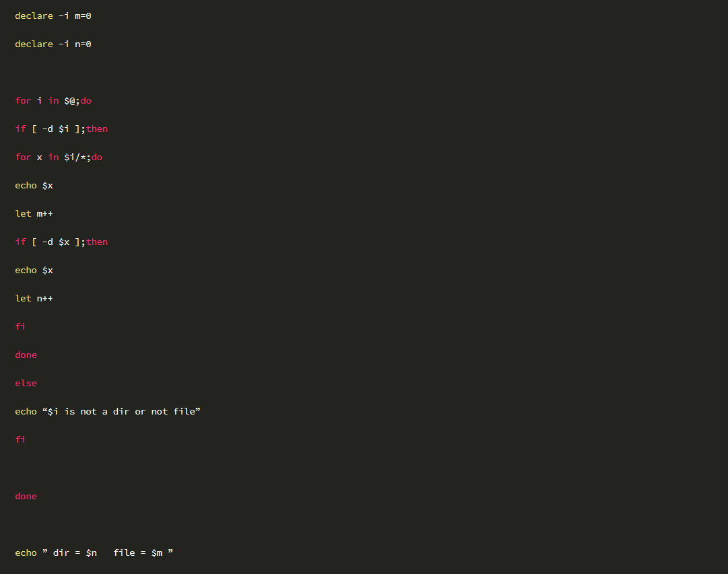The height and width of the screenshot is (574, 728).
Task: Click the 'declare -i n=0' line
Action: click(53, 44)
